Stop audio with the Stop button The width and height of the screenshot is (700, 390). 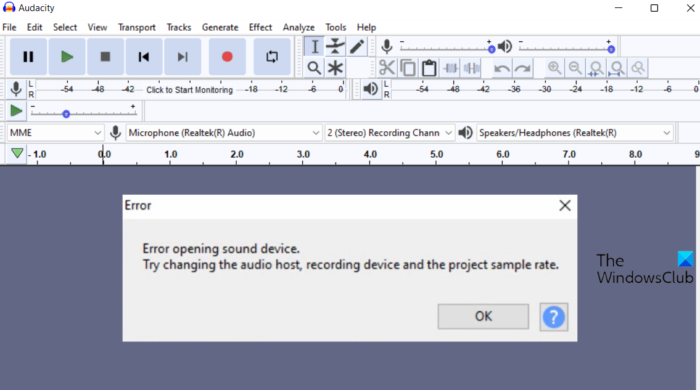pyautogui.click(x=105, y=57)
